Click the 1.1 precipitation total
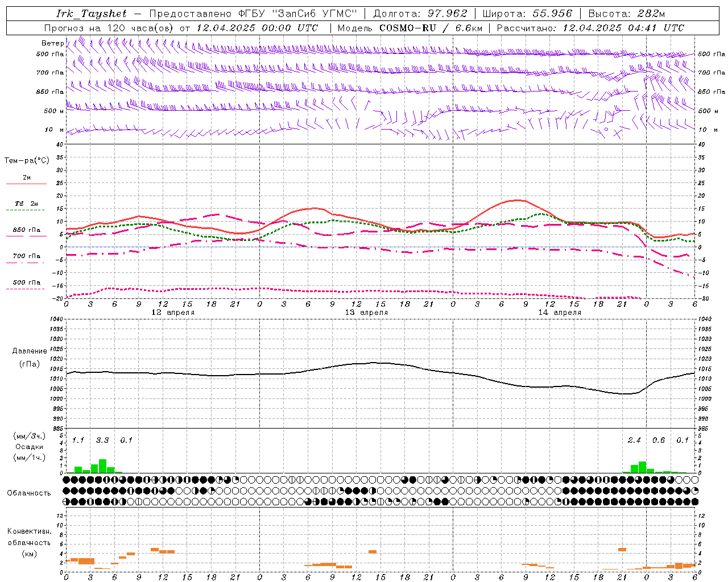Image resolution: width=728 pixels, height=582 pixels. click(x=78, y=440)
